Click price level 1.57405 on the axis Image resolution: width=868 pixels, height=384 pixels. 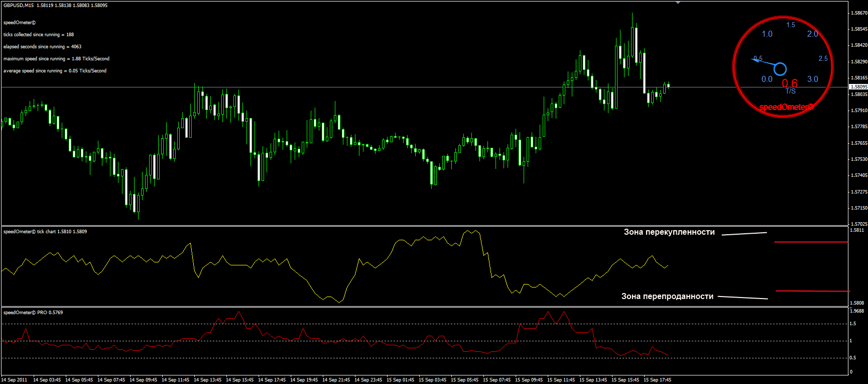859,175
